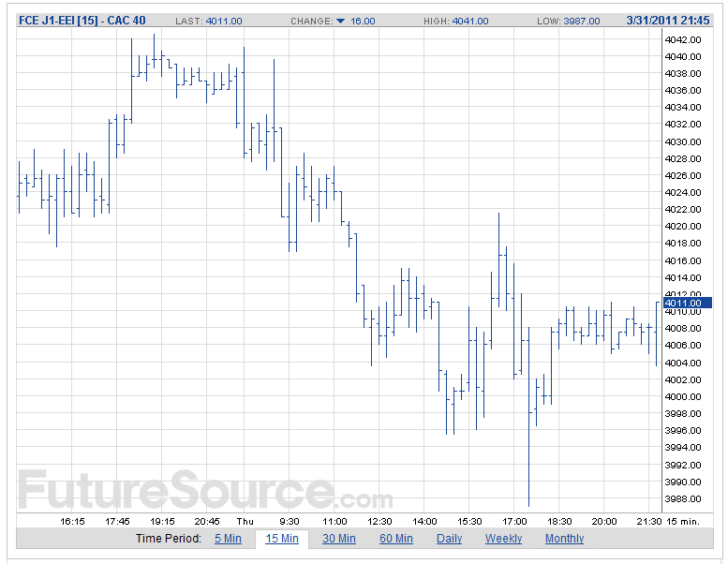Click the date stamp 3/31/2011 21:45
Image resolution: width=728 pixels, height=564 pixels.
click(668, 21)
